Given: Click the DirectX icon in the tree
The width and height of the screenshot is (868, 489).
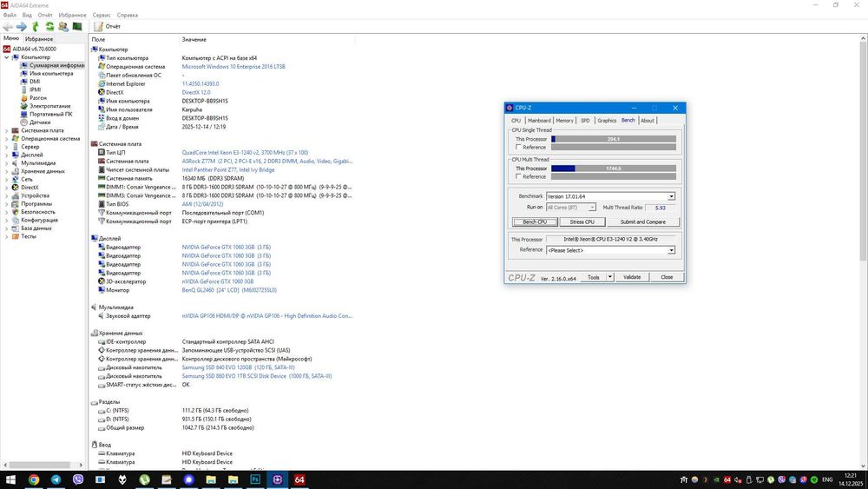Looking at the screenshot, I should [16, 188].
